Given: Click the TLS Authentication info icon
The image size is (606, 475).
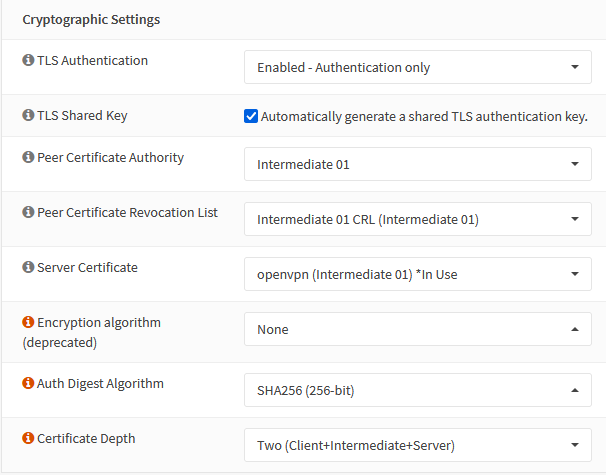Looking at the screenshot, I should coord(28,60).
